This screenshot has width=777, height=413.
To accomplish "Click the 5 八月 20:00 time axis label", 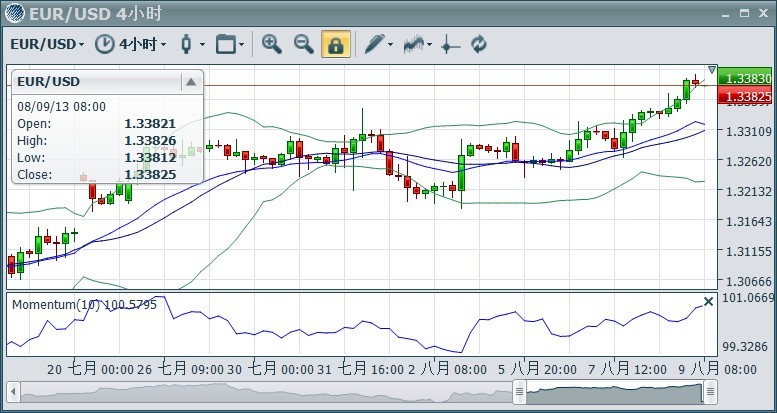I will tap(537, 369).
